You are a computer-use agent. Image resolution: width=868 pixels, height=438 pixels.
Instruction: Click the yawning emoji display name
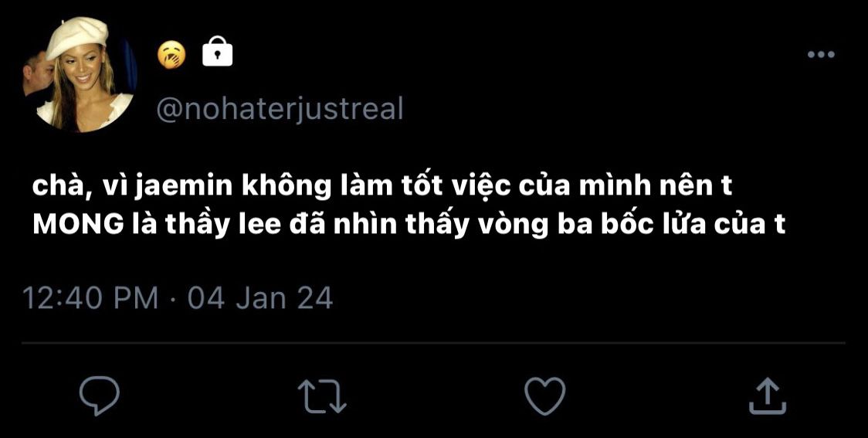click(171, 55)
